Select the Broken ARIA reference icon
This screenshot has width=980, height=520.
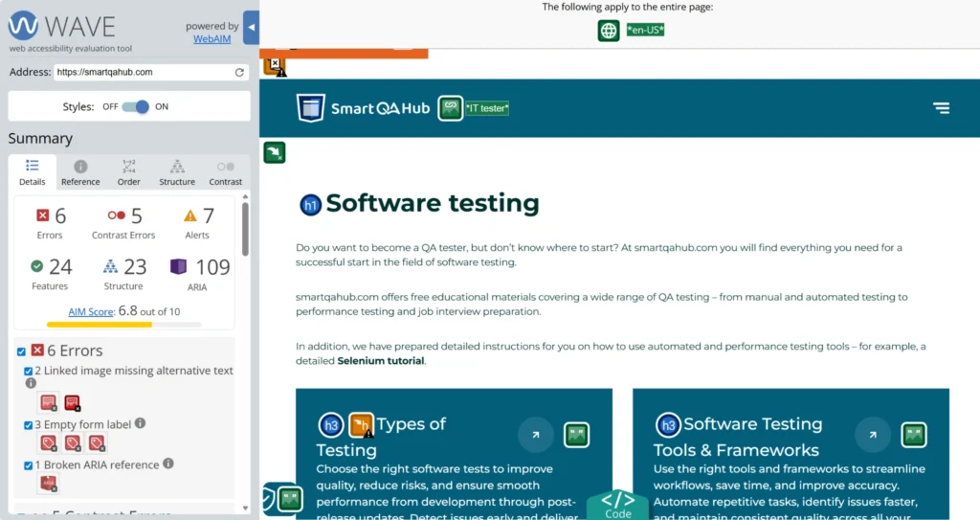point(48,484)
